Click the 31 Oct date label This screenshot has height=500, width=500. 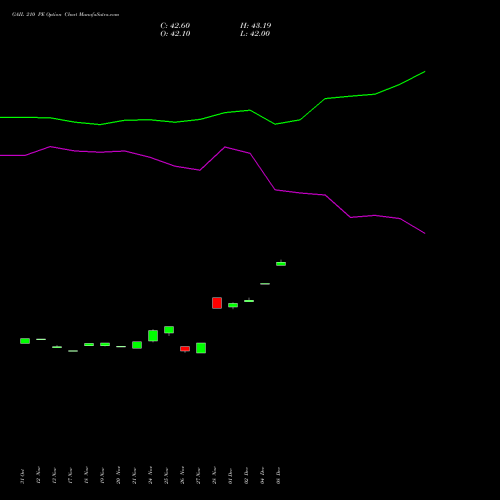[x=22, y=476]
